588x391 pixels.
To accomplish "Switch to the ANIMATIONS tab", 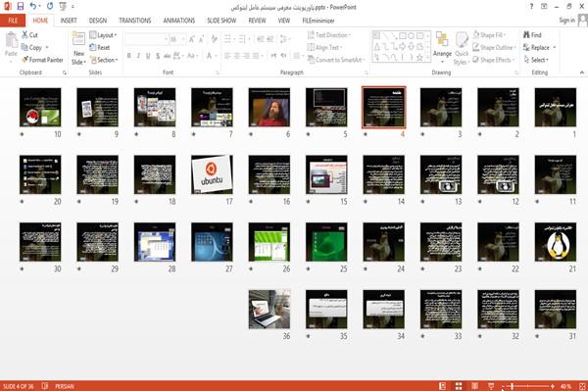I will point(179,21).
